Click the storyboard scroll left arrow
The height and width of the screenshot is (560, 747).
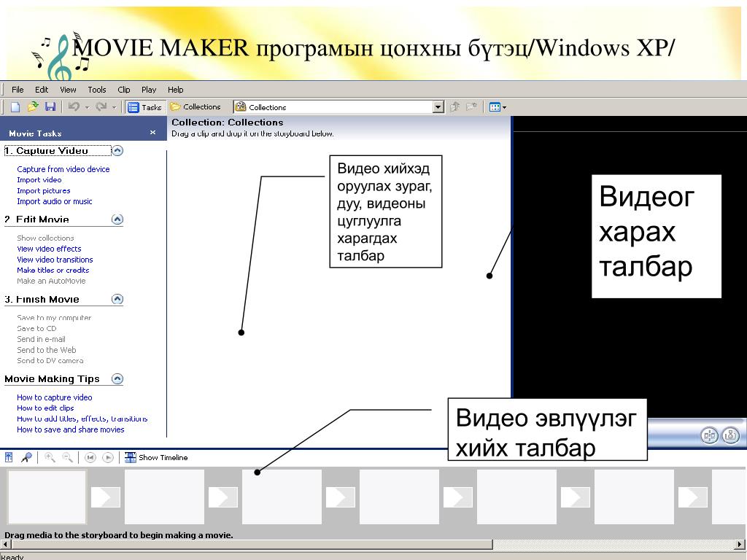pos(6,544)
